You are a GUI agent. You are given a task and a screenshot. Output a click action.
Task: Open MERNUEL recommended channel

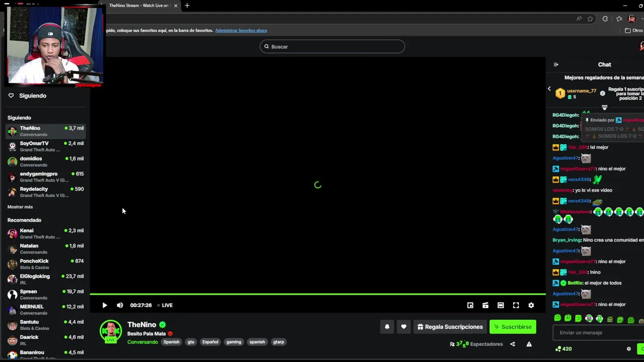(x=46, y=310)
